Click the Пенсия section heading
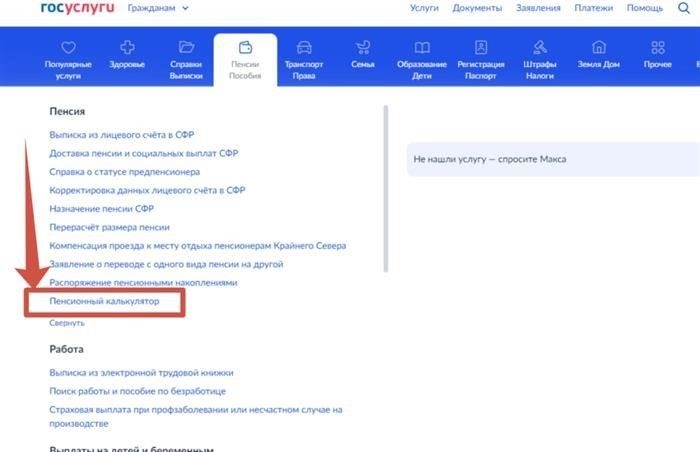The width and height of the screenshot is (700, 452). pyautogui.click(x=67, y=111)
